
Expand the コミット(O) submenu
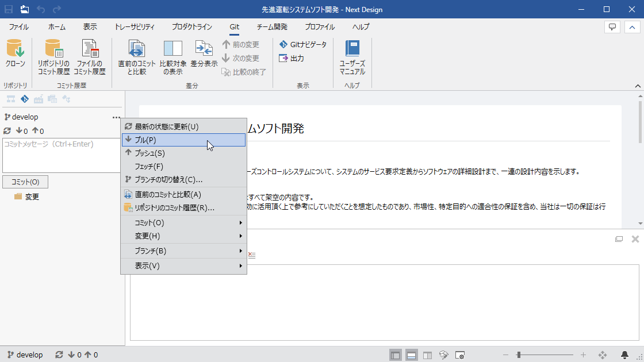183,223
